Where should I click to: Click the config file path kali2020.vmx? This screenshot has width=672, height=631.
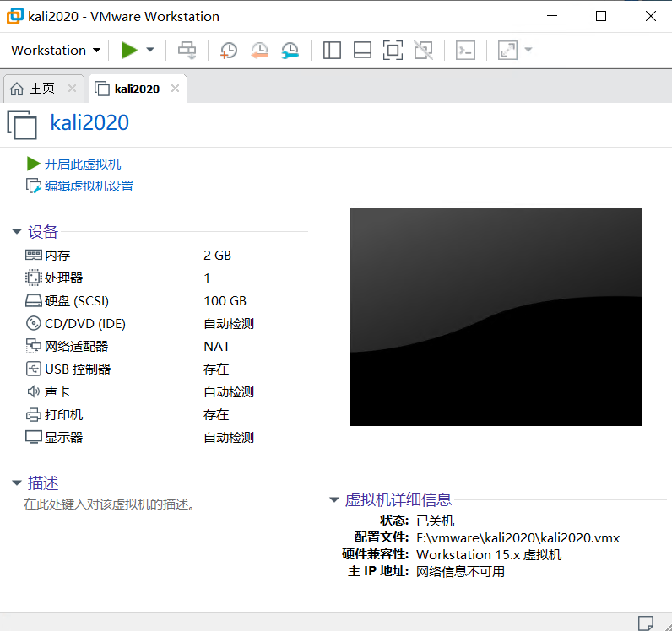[518, 537]
